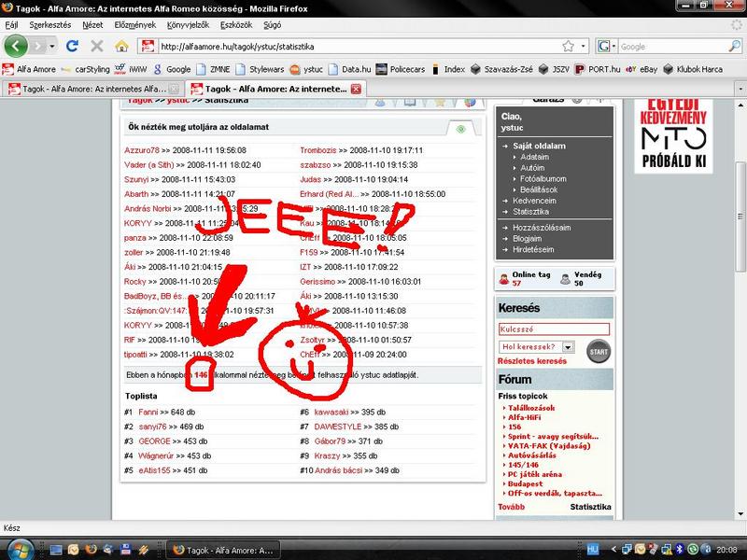Open the Azzuro78 visitor profile link
The width and height of the screenshot is (747, 560).
click(142, 150)
